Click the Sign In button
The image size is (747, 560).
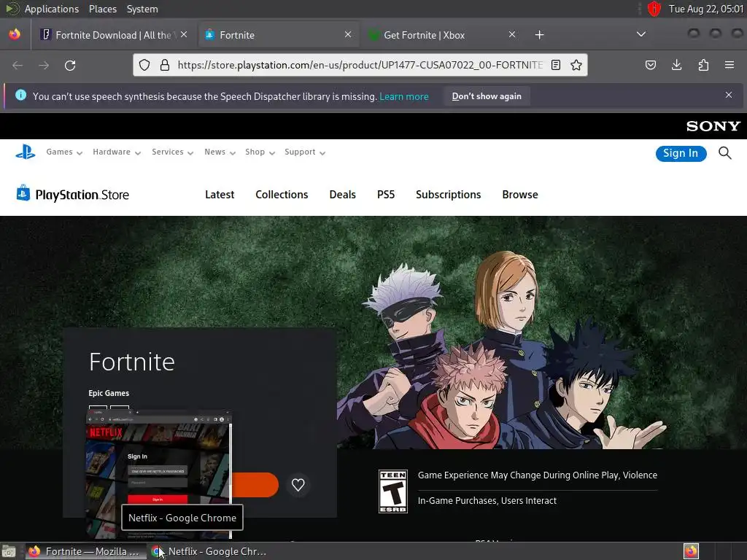coord(681,153)
